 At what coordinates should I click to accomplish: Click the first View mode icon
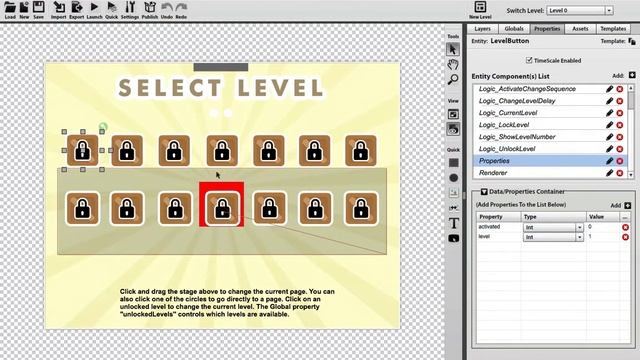tap(453, 114)
